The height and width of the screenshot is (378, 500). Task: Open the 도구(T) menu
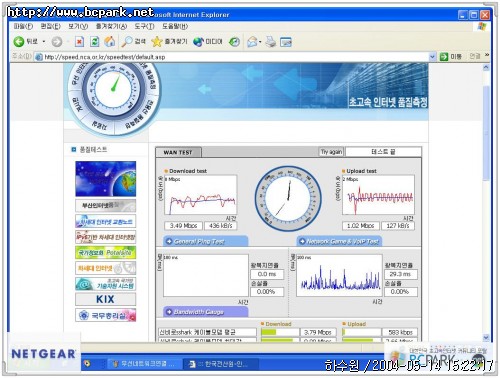click(144, 26)
